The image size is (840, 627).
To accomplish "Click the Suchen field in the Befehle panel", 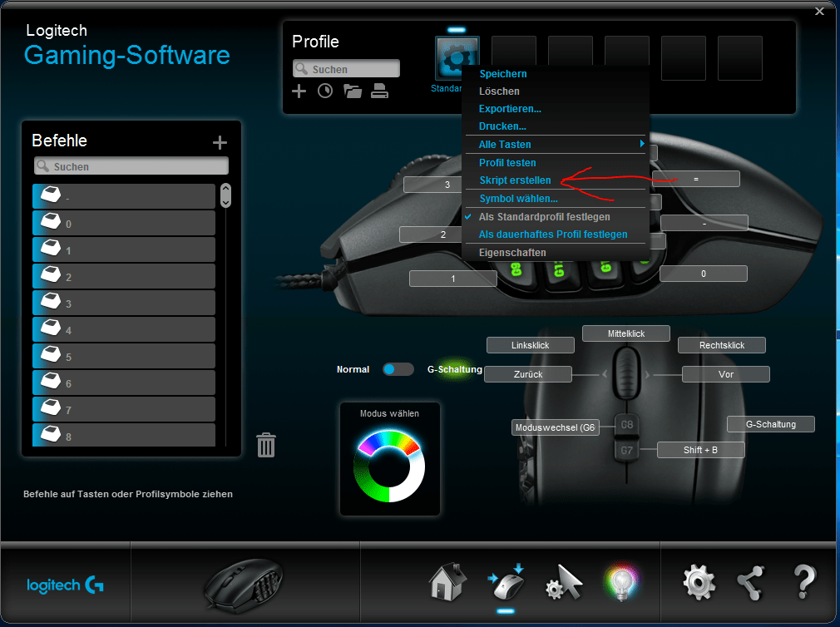I will point(131,166).
